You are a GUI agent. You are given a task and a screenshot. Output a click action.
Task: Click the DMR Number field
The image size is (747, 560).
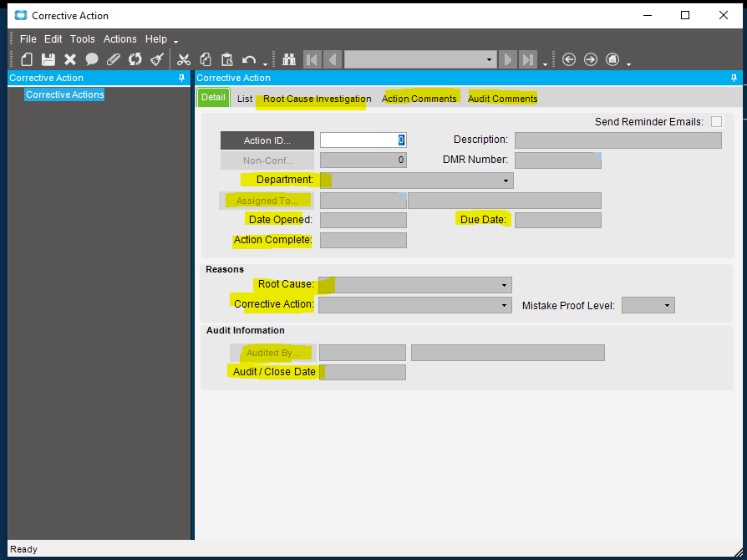coord(558,160)
